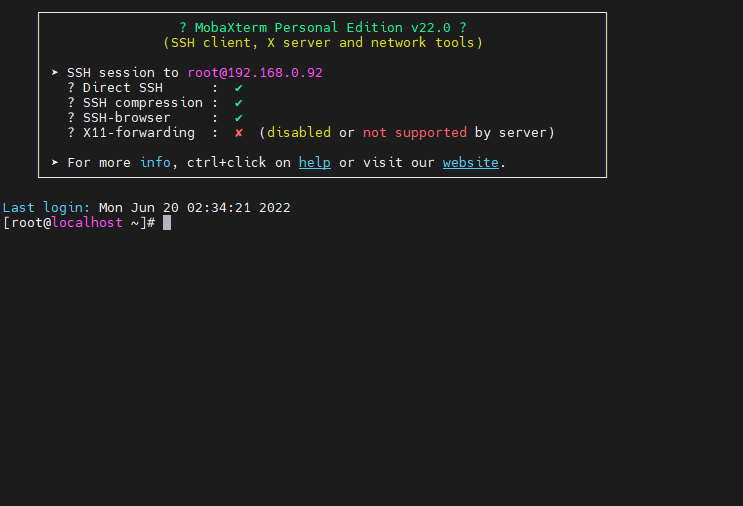743x506 pixels.
Task: Click the Direct SSH label
Action: coord(123,88)
